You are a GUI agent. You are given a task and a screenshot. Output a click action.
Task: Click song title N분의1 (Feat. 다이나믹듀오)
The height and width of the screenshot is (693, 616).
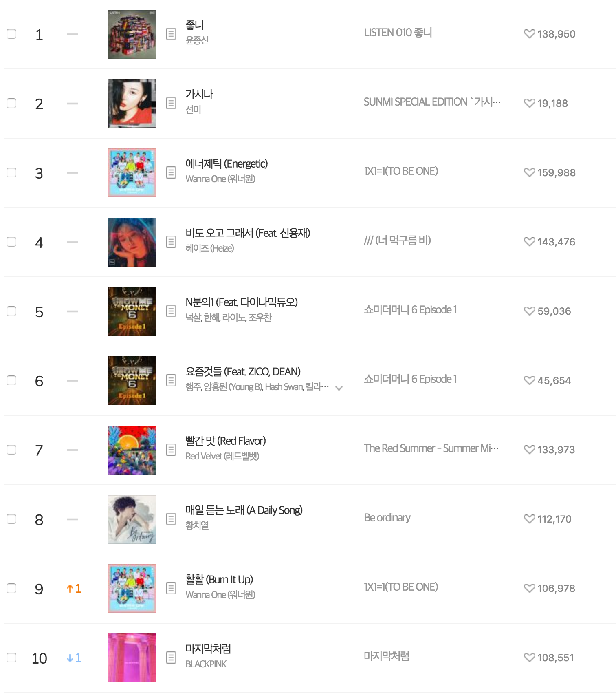click(241, 302)
